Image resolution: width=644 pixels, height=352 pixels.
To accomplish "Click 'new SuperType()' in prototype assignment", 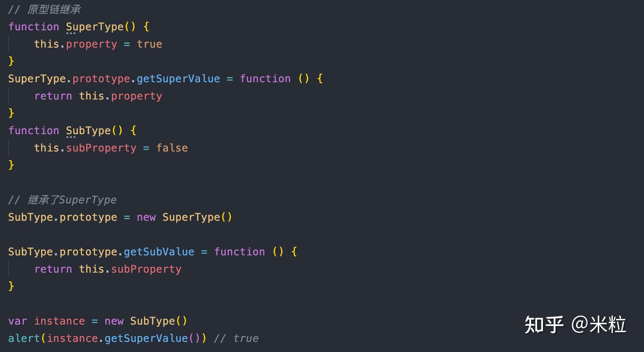I will tap(184, 217).
